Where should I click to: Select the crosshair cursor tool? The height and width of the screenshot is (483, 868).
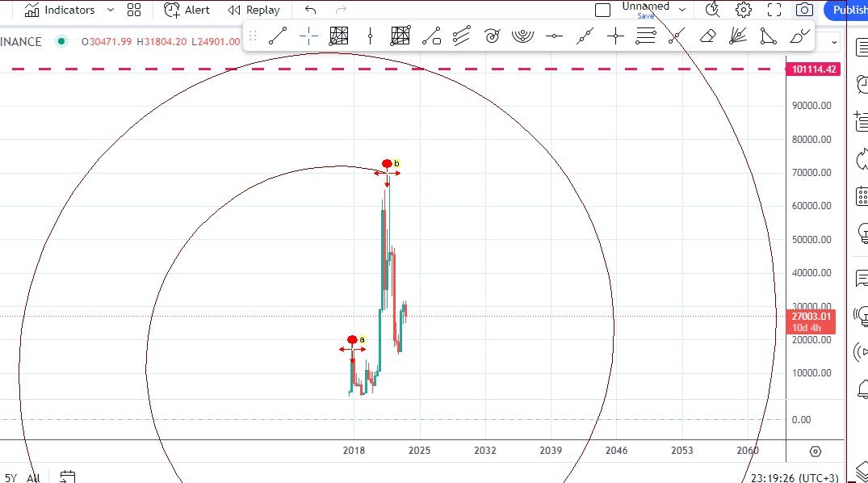[x=308, y=36]
